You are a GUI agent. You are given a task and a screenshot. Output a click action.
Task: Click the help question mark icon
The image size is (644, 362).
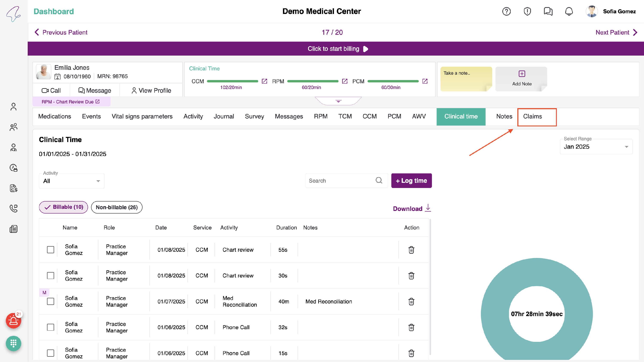pos(506,12)
